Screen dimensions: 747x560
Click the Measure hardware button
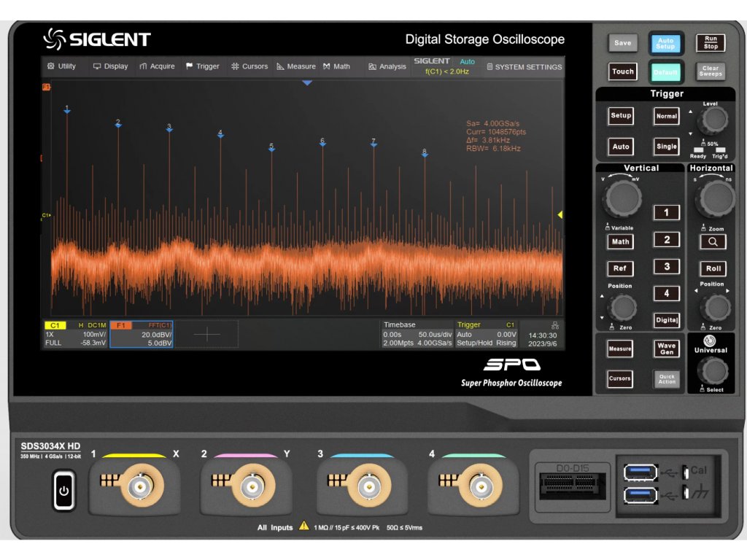(x=620, y=349)
